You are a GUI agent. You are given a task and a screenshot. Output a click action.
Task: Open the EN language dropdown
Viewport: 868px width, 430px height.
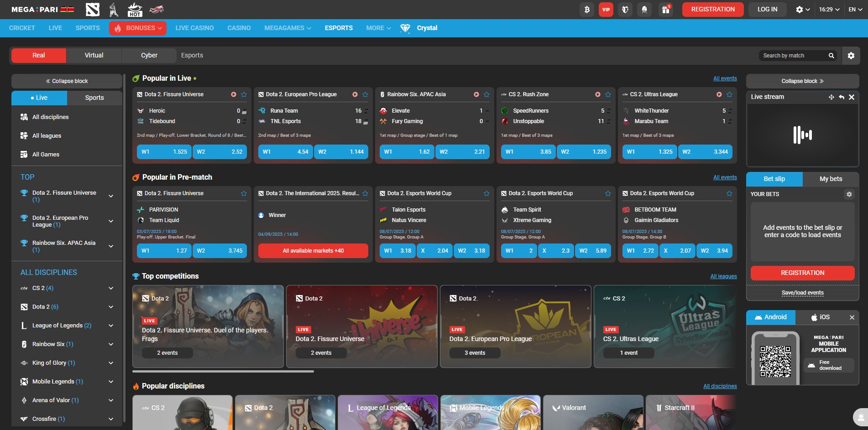[x=855, y=9]
